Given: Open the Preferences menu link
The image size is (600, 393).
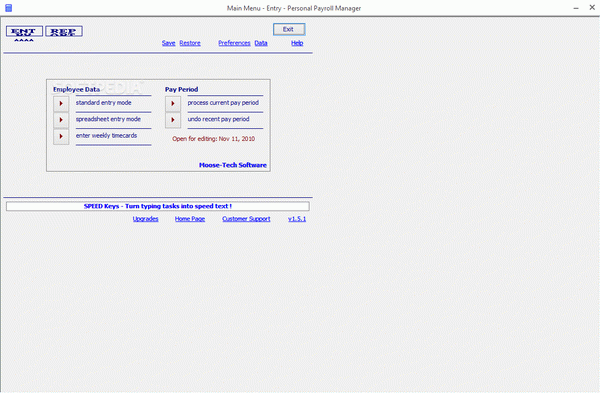Looking at the screenshot, I should [234, 43].
